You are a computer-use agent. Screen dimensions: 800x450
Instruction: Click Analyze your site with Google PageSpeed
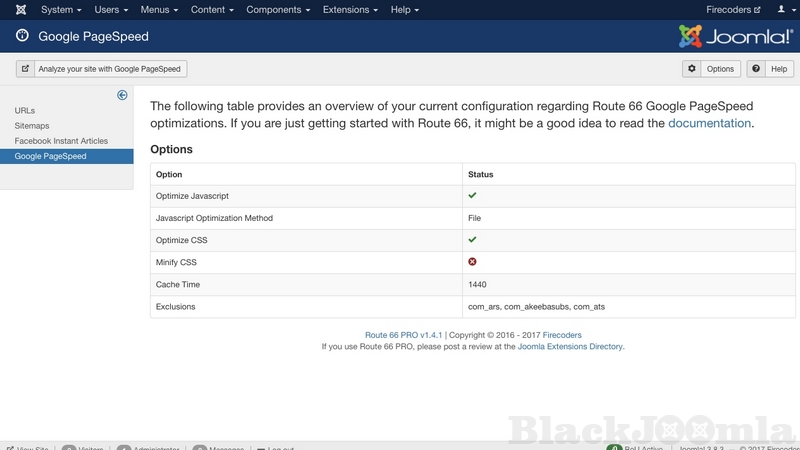coord(110,69)
